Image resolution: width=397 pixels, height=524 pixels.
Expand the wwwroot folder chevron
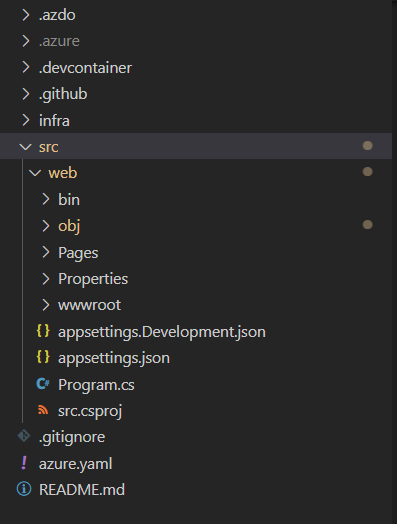point(45,305)
